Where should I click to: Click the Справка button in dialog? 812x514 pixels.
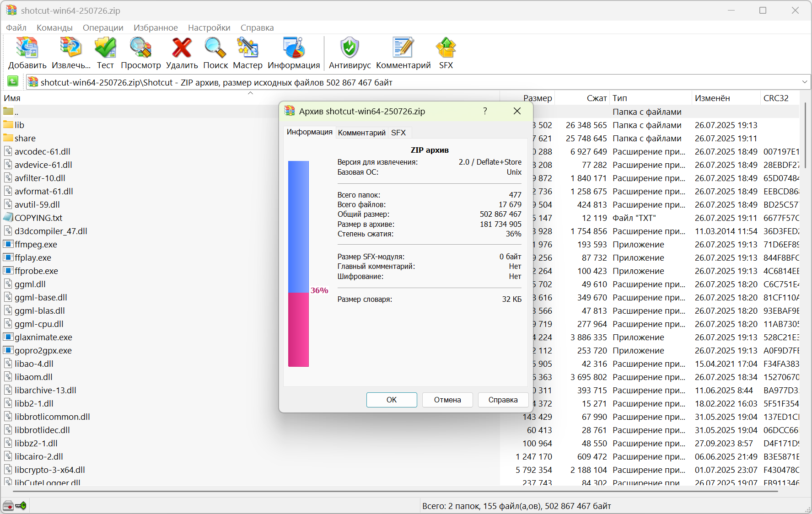coord(503,400)
